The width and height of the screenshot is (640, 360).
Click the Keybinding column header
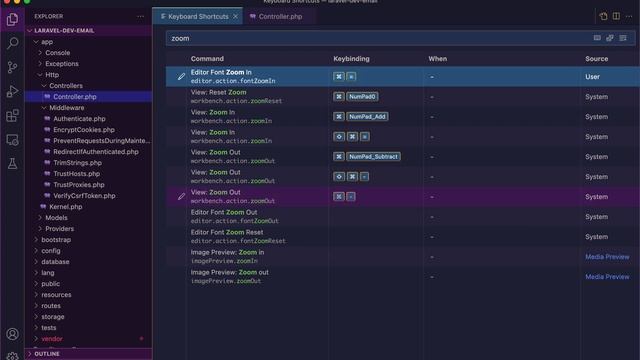pos(351,59)
